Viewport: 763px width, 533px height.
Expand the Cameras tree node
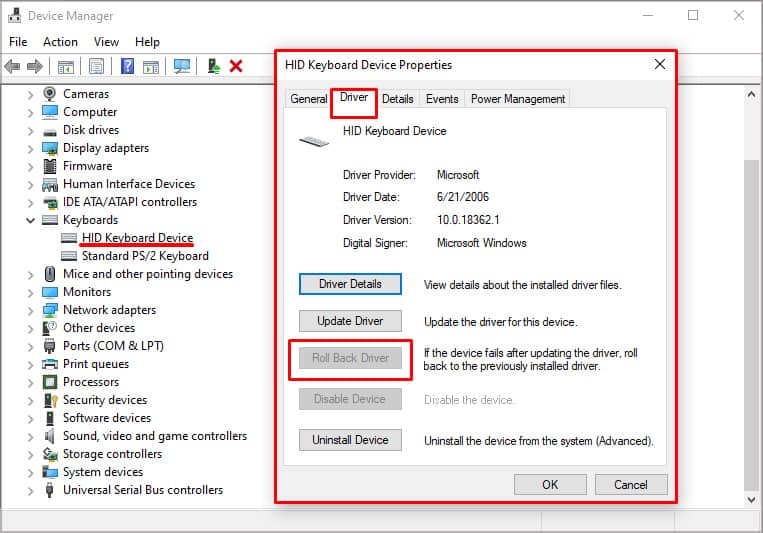click(30, 94)
